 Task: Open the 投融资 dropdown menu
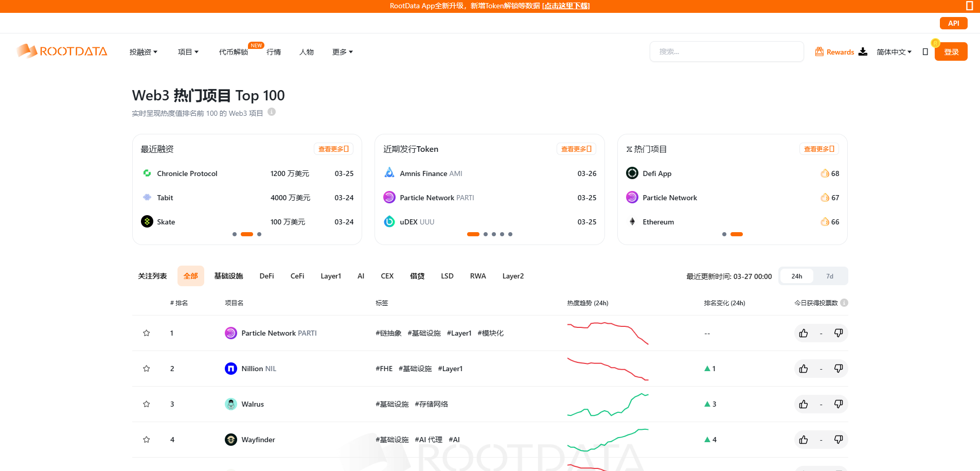pos(143,51)
